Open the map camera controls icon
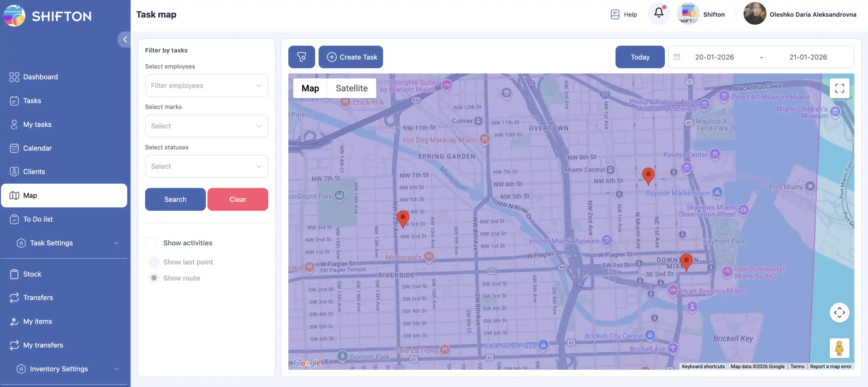 pos(839,312)
